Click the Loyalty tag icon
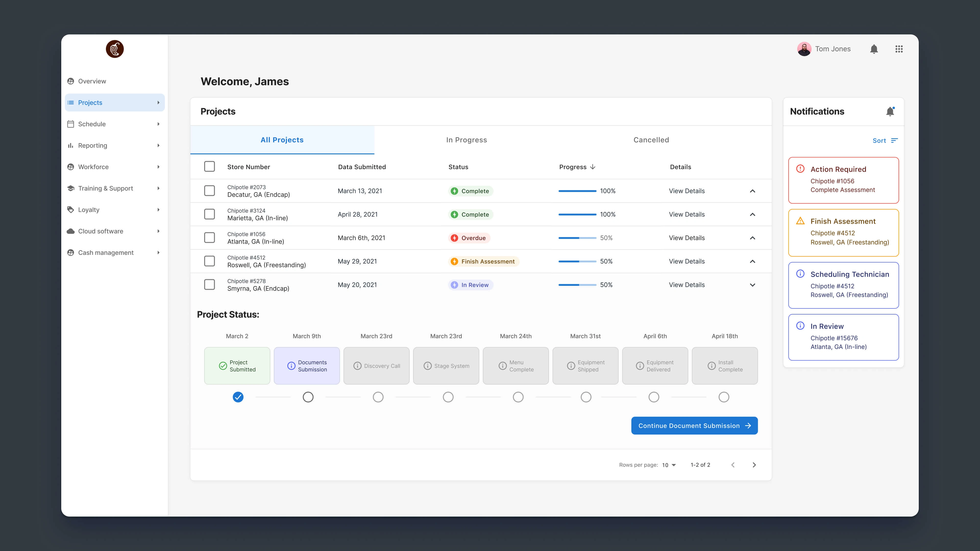The image size is (980, 551). (70, 210)
